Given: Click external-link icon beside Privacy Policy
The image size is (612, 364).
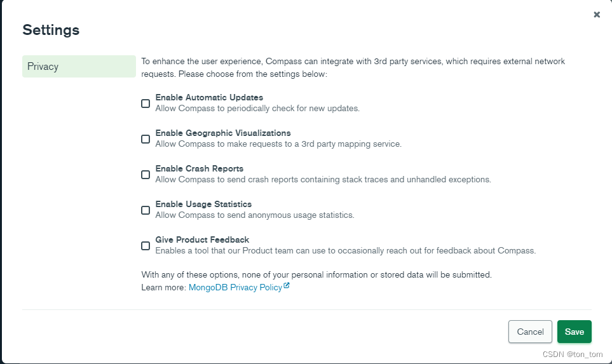Looking at the screenshot, I should [287, 286].
